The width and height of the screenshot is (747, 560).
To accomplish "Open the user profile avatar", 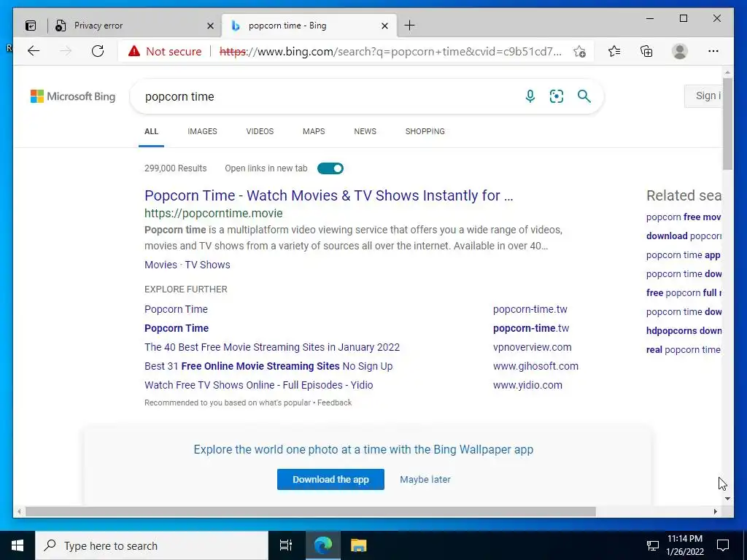I will point(680,51).
